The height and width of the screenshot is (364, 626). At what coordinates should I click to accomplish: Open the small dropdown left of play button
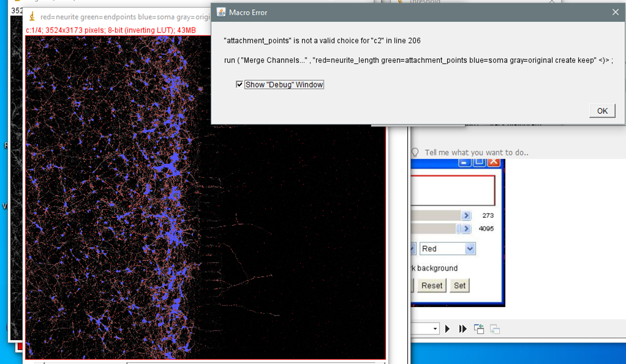pyautogui.click(x=435, y=329)
